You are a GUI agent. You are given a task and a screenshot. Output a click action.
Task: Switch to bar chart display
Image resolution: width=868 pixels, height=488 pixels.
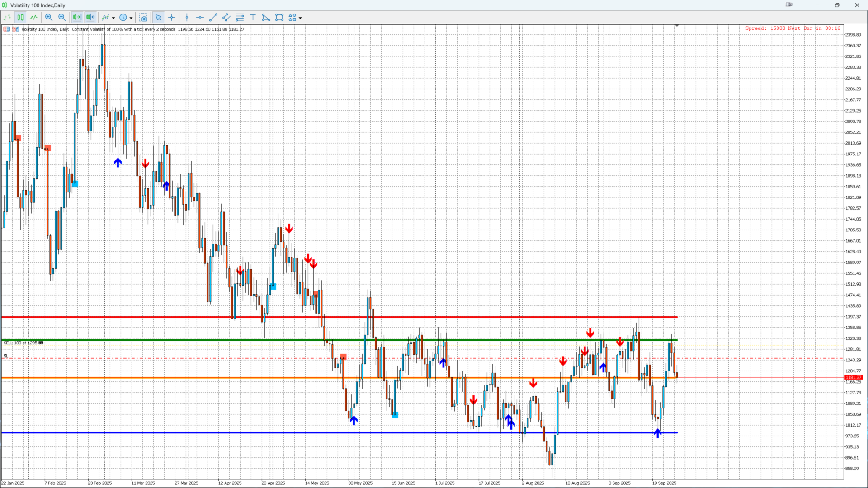click(x=7, y=18)
